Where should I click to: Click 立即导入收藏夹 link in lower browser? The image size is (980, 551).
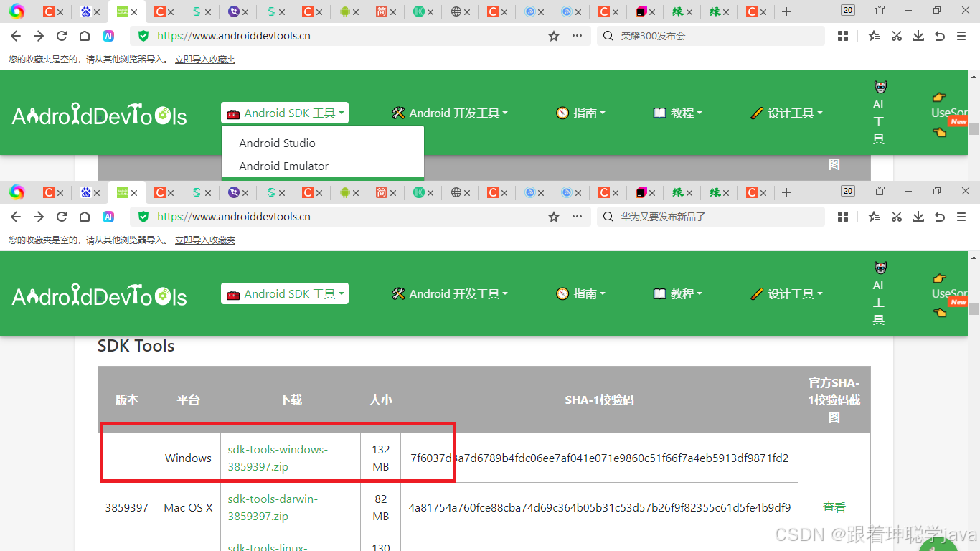(x=205, y=240)
